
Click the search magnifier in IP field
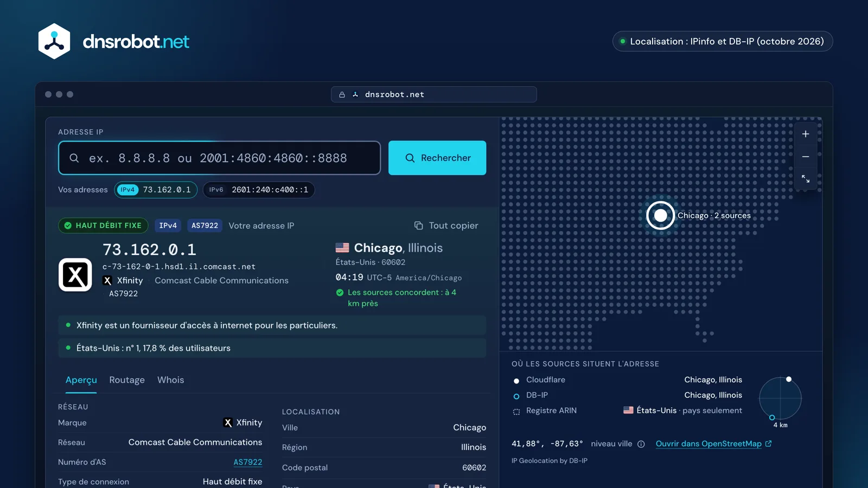pos(74,158)
